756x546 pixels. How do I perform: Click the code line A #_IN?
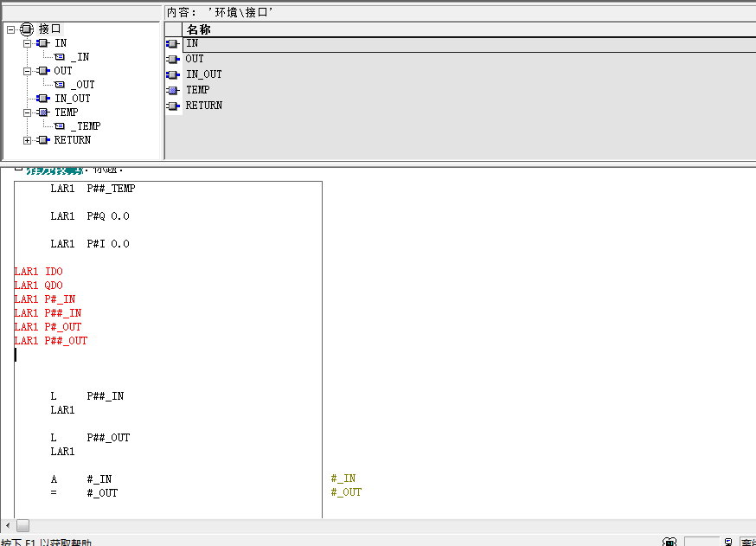point(81,479)
